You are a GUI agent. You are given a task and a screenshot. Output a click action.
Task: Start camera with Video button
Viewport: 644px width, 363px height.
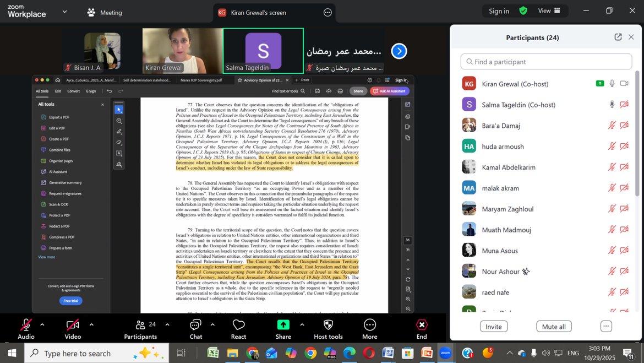click(73, 325)
